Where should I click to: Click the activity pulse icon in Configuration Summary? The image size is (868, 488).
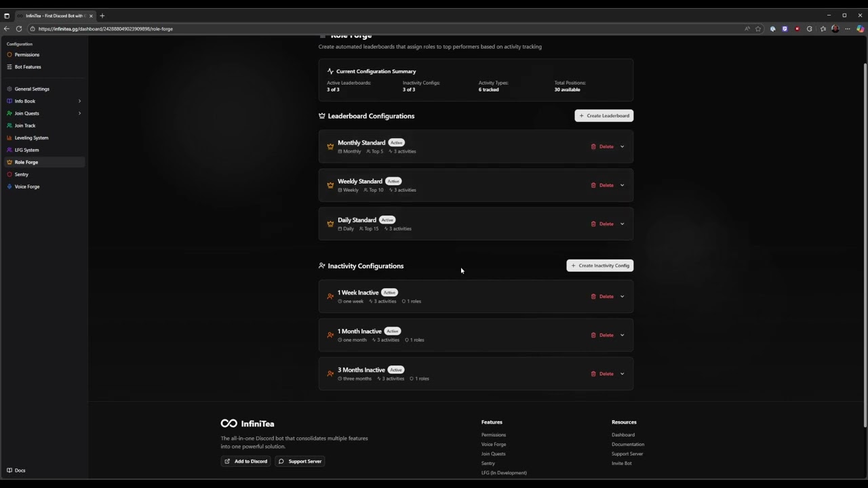(330, 71)
